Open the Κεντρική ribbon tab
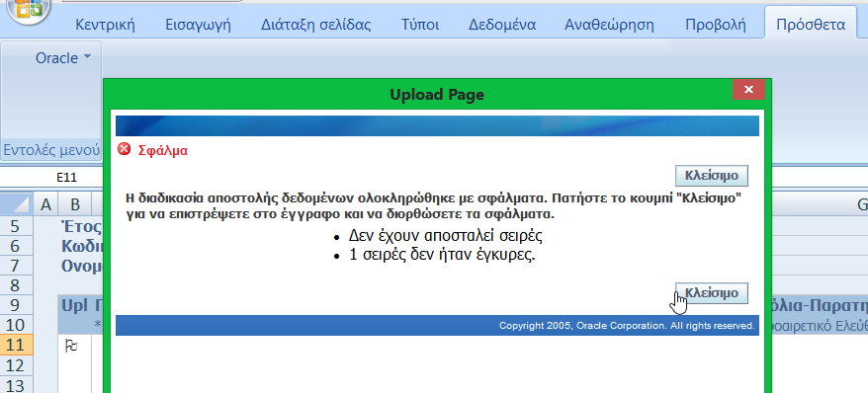This screenshot has width=868, height=393. tap(105, 25)
